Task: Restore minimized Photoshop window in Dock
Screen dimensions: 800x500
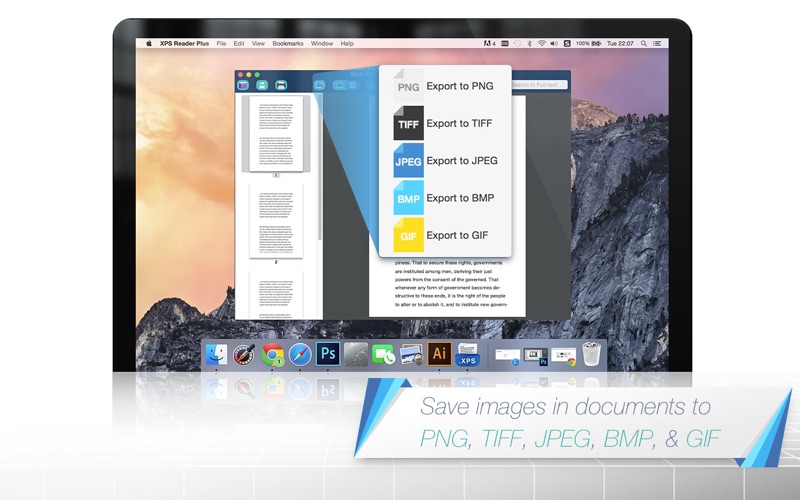Action: [536, 357]
